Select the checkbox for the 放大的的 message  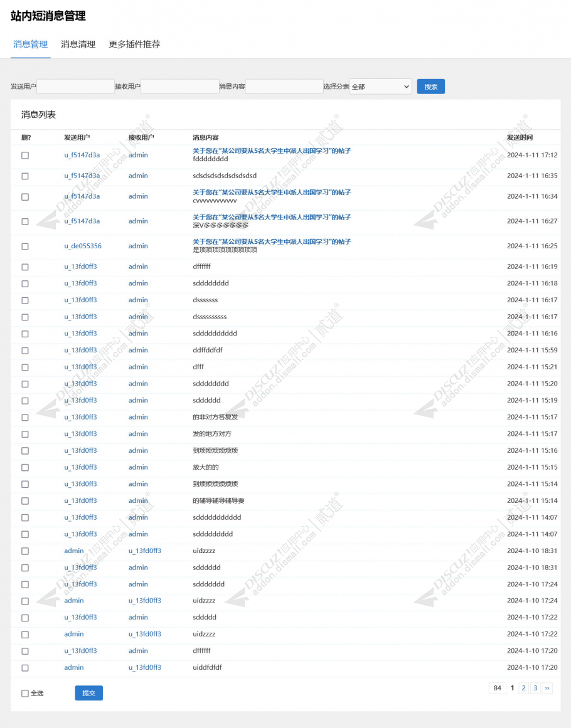[x=25, y=468]
